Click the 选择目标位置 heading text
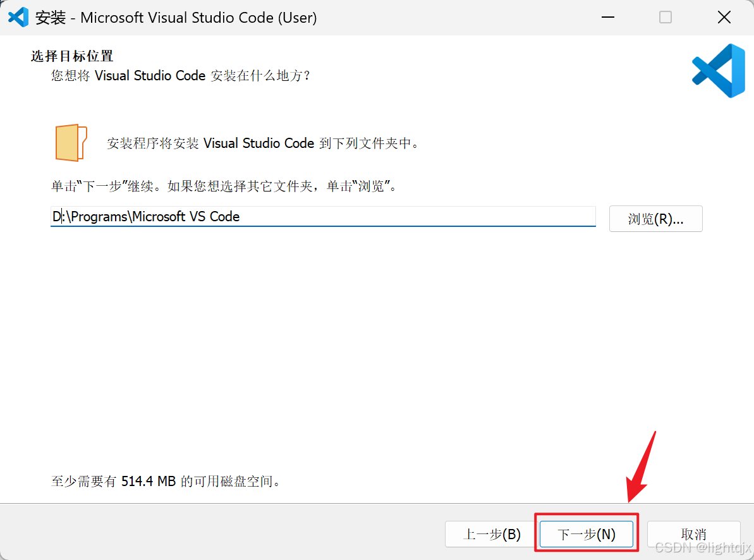The image size is (754, 560). (72, 56)
